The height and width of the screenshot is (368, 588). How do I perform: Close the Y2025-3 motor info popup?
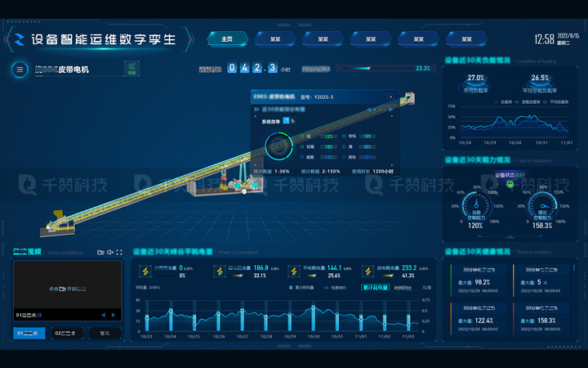390,96
